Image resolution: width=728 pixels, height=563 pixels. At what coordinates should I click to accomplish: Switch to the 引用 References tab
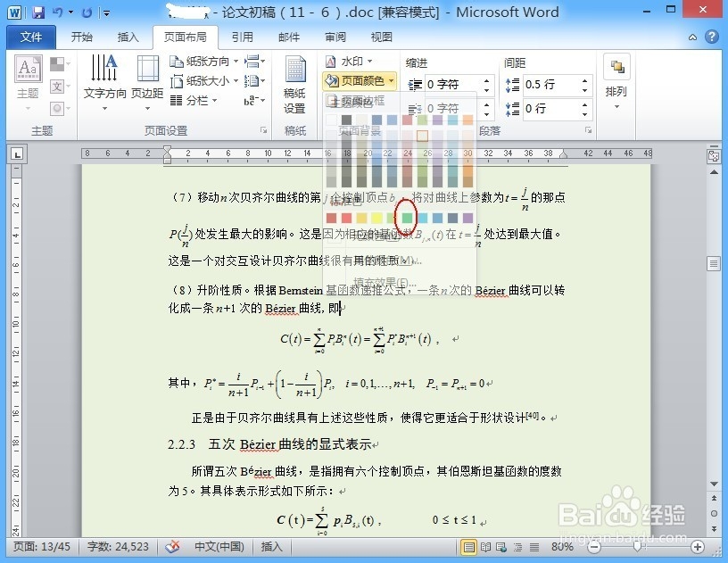[x=243, y=37]
